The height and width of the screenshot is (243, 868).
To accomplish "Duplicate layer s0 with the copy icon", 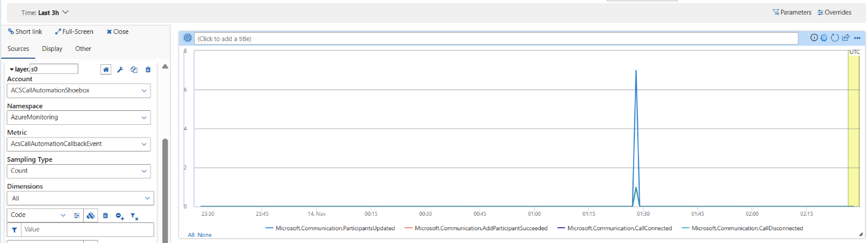I will click(134, 70).
